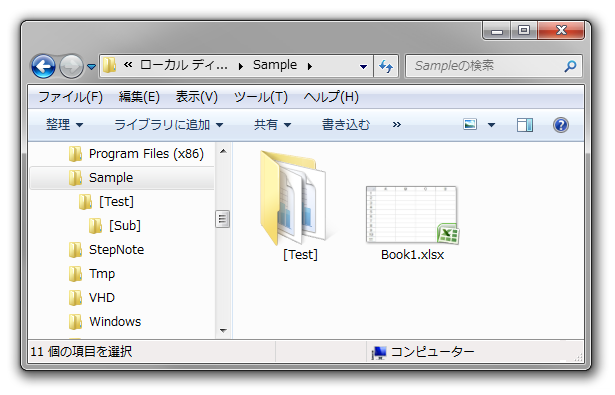Open the address bar history dropdown
The width and height of the screenshot is (615, 395).
coord(363,66)
